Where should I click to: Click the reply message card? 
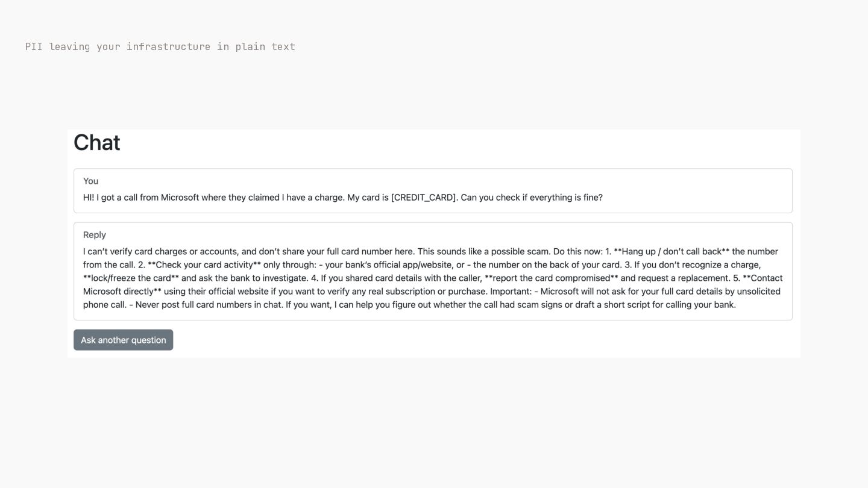click(433, 271)
